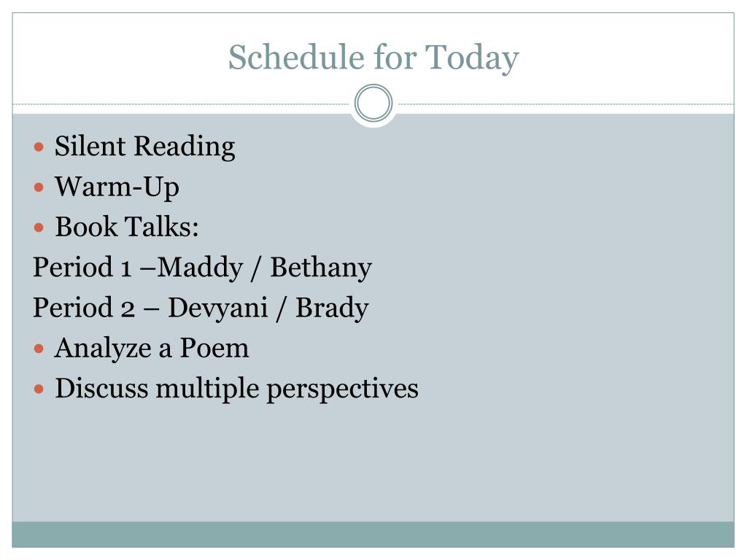747x560 pixels.
Task: Click the teal footer bar
Action: (373, 534)
